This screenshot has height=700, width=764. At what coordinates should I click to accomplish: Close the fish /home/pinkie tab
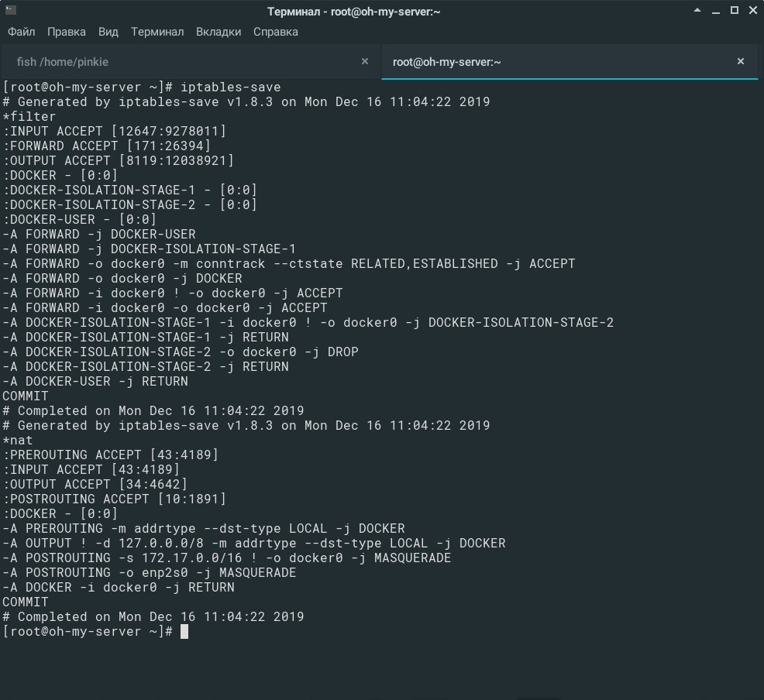pos(364,61)
